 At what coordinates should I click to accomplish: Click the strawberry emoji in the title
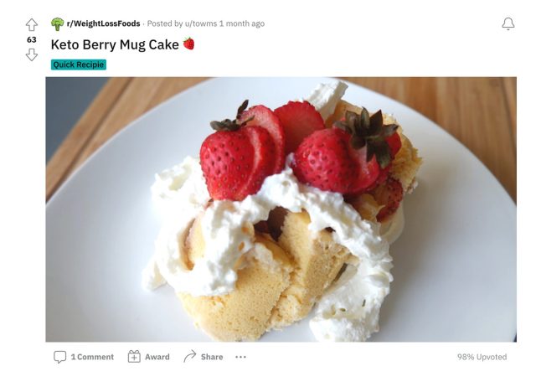tap(189, 44)
